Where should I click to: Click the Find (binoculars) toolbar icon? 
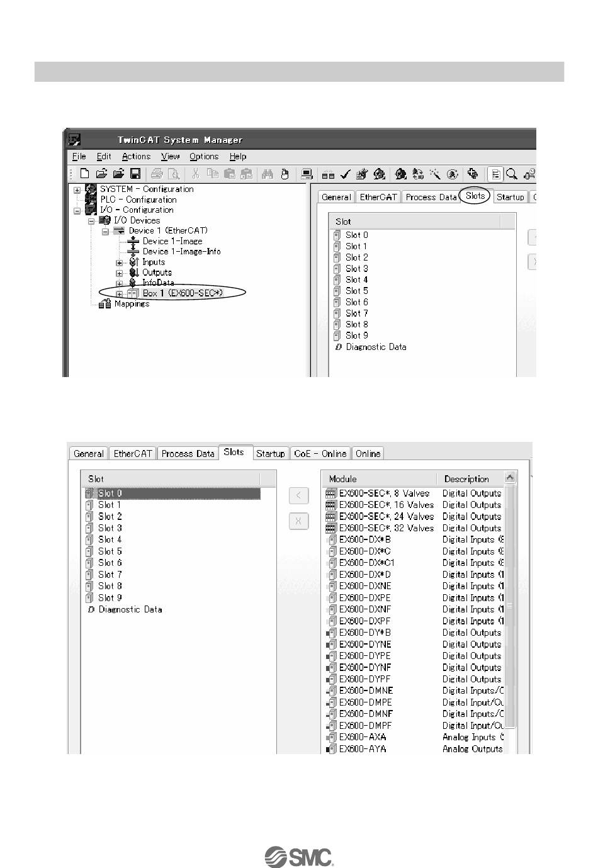[x=267, y=174]
